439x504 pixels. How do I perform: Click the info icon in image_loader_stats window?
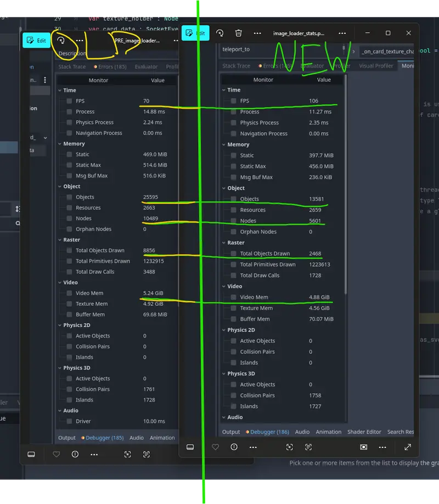pos(233,447)
